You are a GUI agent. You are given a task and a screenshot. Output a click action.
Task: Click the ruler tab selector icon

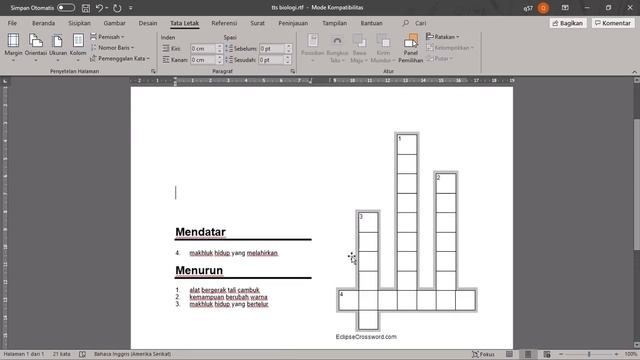(5, 81)
